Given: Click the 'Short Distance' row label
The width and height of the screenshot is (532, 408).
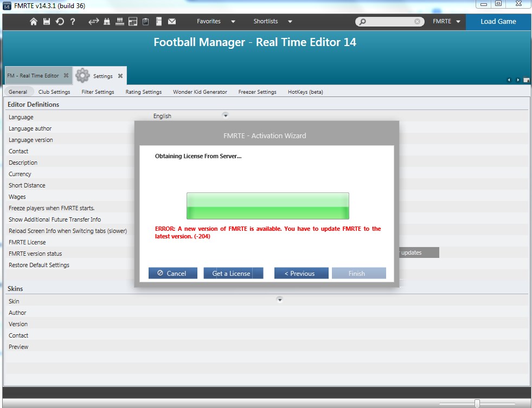Looking at the screenshot, I should click(x=27, y=185).
